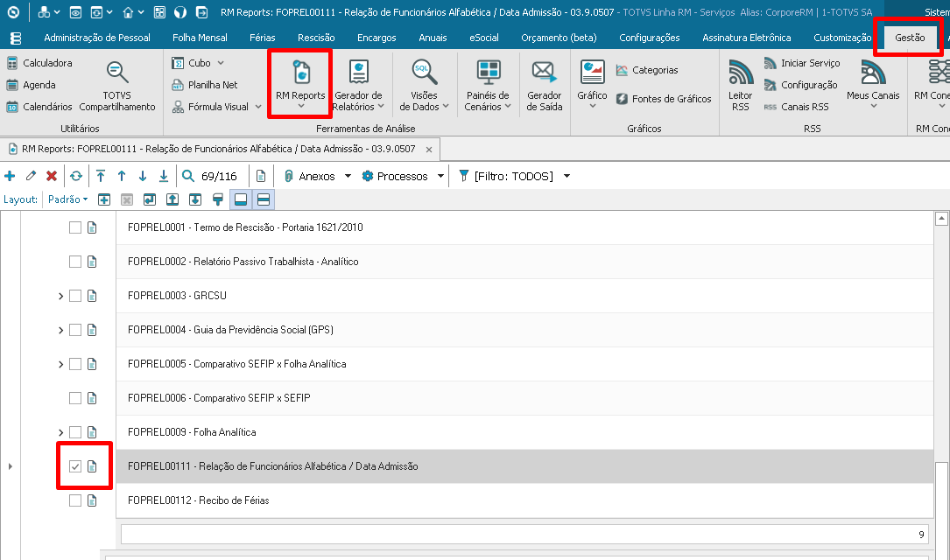This screenshot has height=560, width=950.
Task: Expand the FOPREL0009 row chevron
Action: point(60,432)
